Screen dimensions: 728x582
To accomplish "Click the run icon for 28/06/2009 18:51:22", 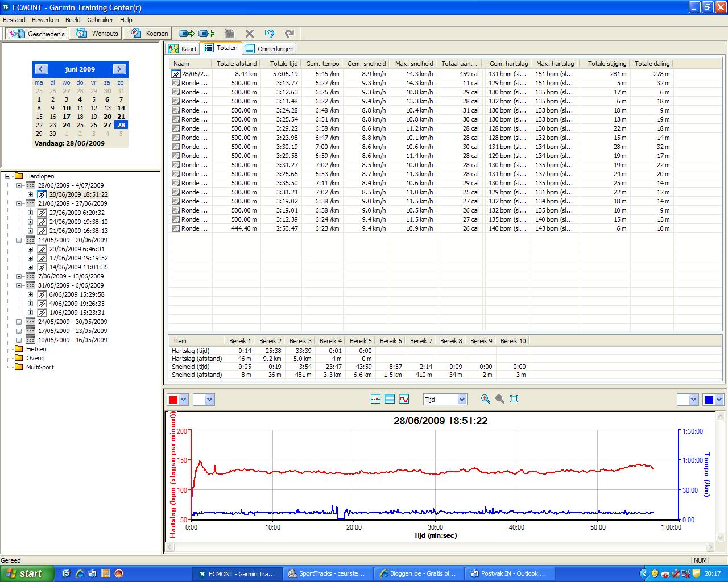I will (x=42, y=194).
